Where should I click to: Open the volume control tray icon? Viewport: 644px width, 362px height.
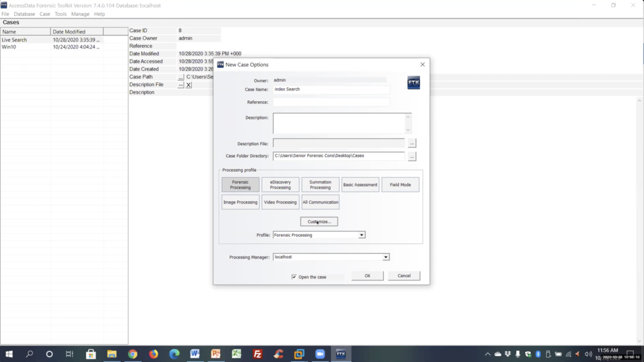pyautogui.click(x=588, y=354)
